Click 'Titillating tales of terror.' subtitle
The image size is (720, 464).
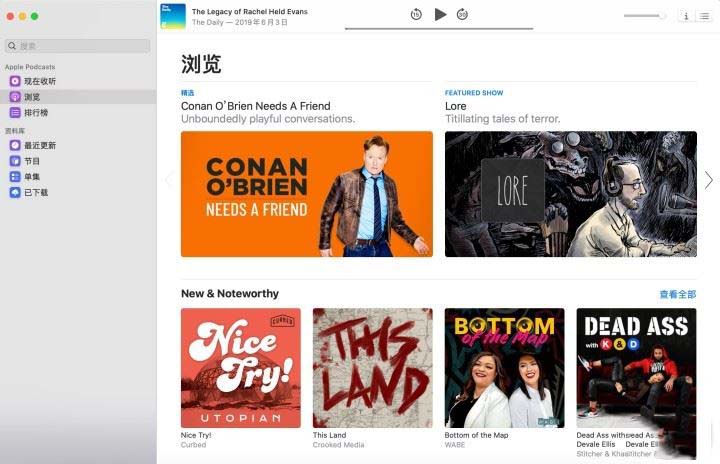[x=502, y=119]
